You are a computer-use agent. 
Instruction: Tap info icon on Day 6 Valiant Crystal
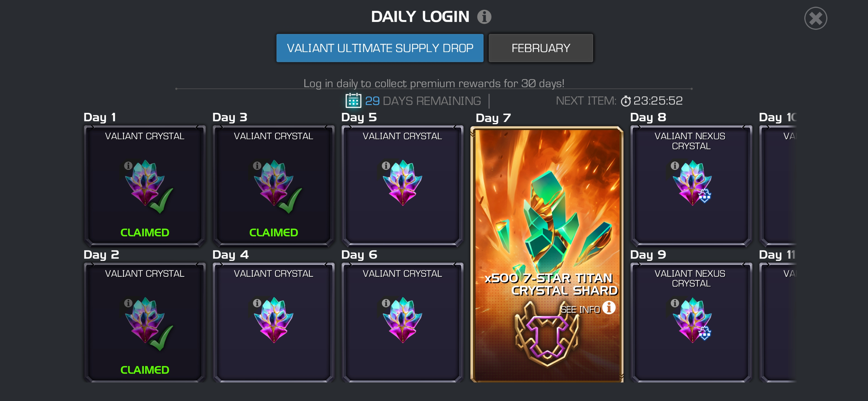pyautogui.click(x=386, y=303)
